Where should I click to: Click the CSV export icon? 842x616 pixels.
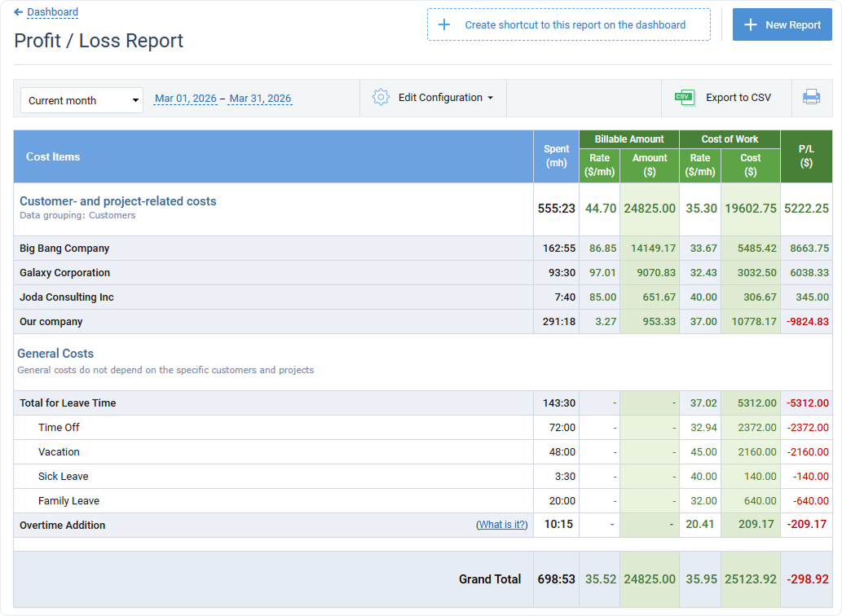click(x=685, y=96)
